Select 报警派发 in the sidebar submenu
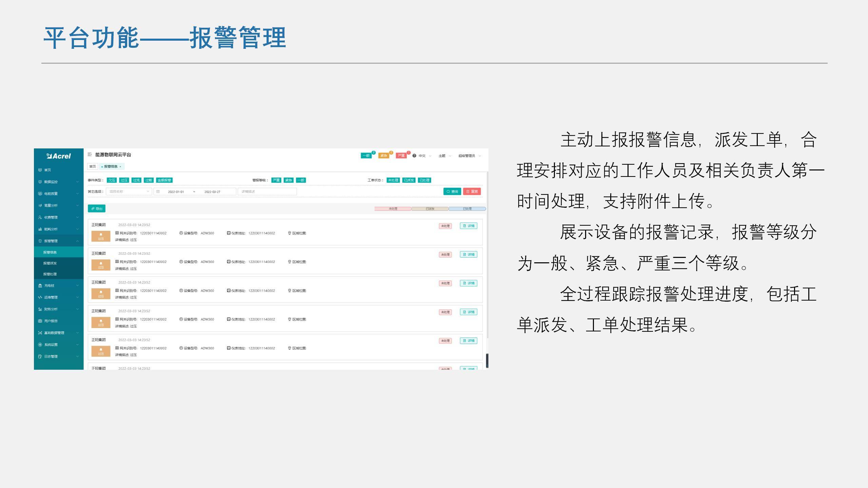This screenshot has width=868, height=488. click(x=50, y=263)
